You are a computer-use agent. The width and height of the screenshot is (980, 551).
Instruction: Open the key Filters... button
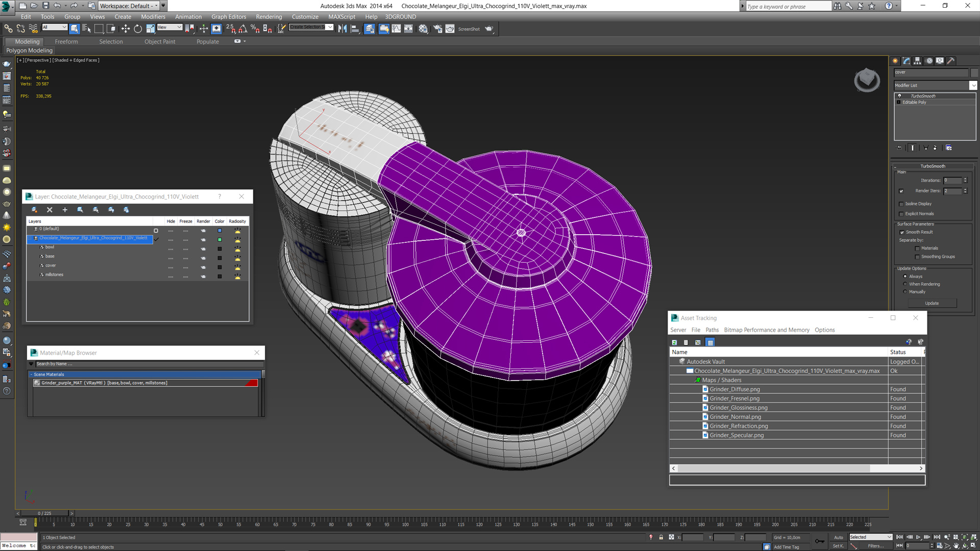[876, 546]
